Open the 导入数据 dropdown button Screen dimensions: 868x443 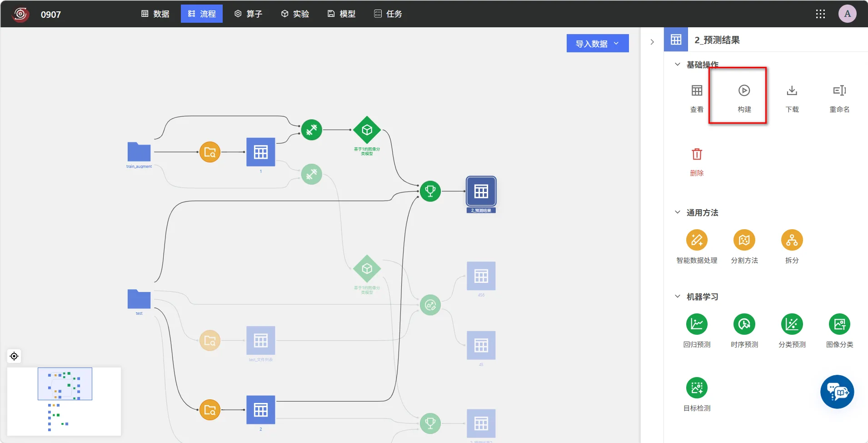point(598,43)
